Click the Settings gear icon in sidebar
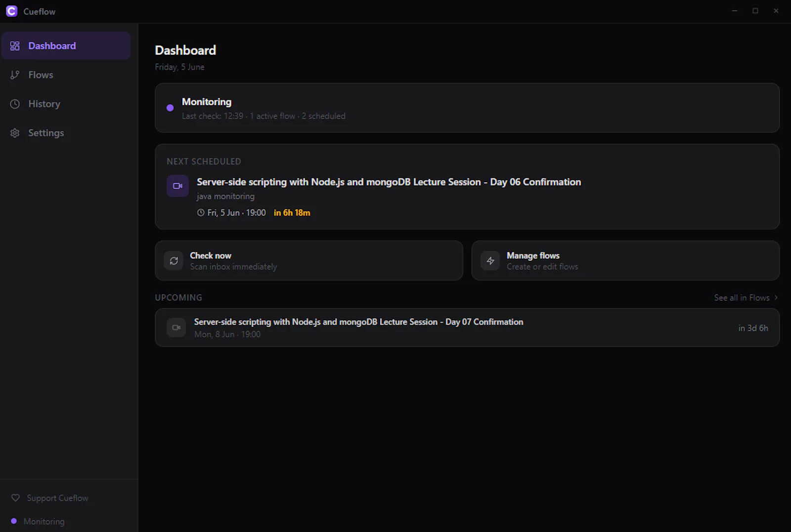 15,133
